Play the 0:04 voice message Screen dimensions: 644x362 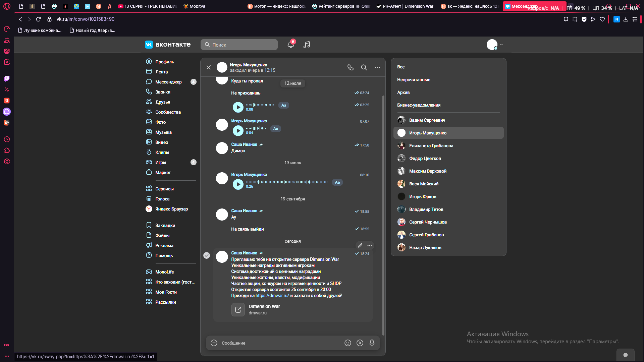pyautogui.click(x=238, y=131)
